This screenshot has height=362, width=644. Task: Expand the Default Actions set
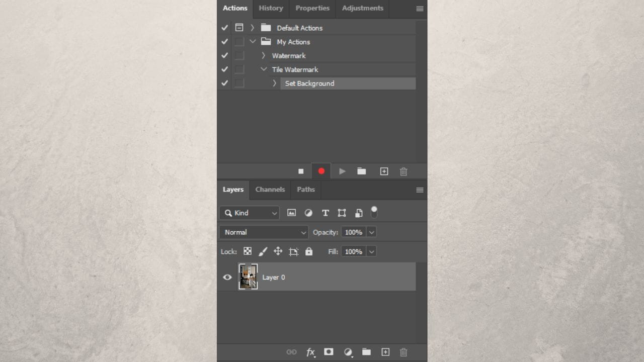pos(253,28)
